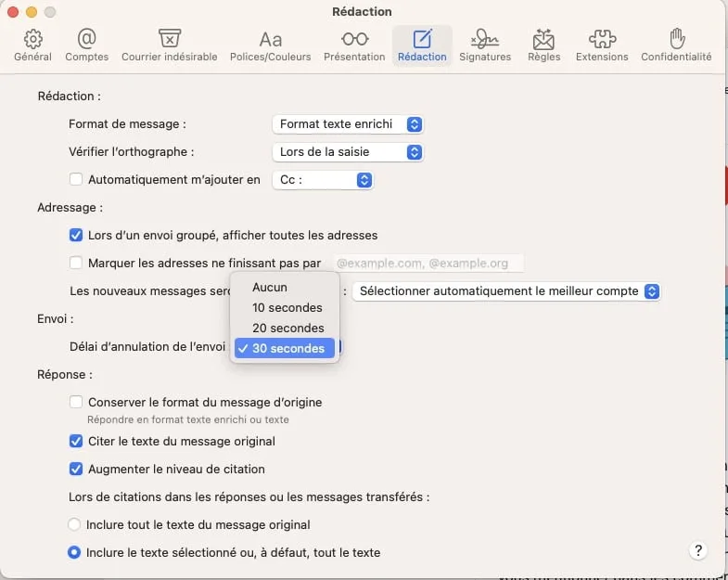The image size is (728, 580).
Task: Choose 10 secondes in the delay menu
Action: [x=284, y=308]
